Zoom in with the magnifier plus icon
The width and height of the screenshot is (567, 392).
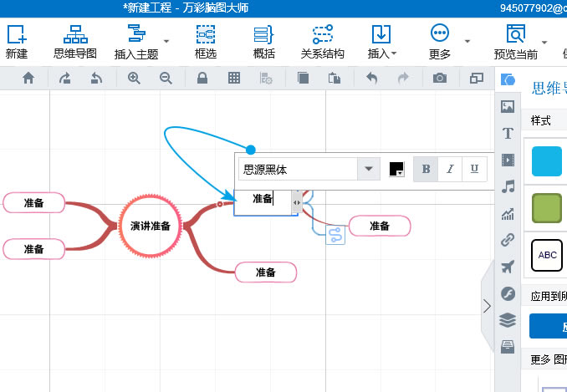click(134, 78)
